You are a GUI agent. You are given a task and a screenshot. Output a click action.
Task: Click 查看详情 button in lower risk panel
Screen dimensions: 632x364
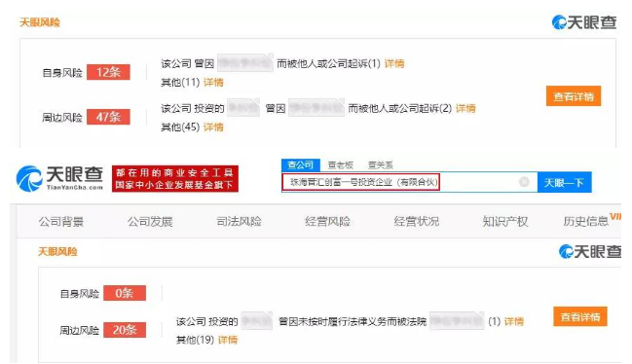pyautogui.click(x=580, y=316)
